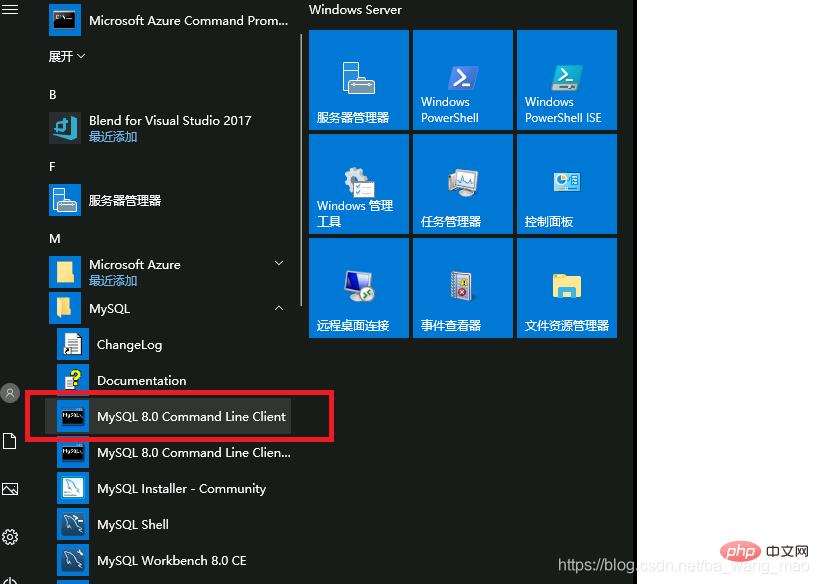Open MySQL 8.0 Command Line Client
This screenshot has height=584, width=819.
pyautogui.click(x=191, y=416)
